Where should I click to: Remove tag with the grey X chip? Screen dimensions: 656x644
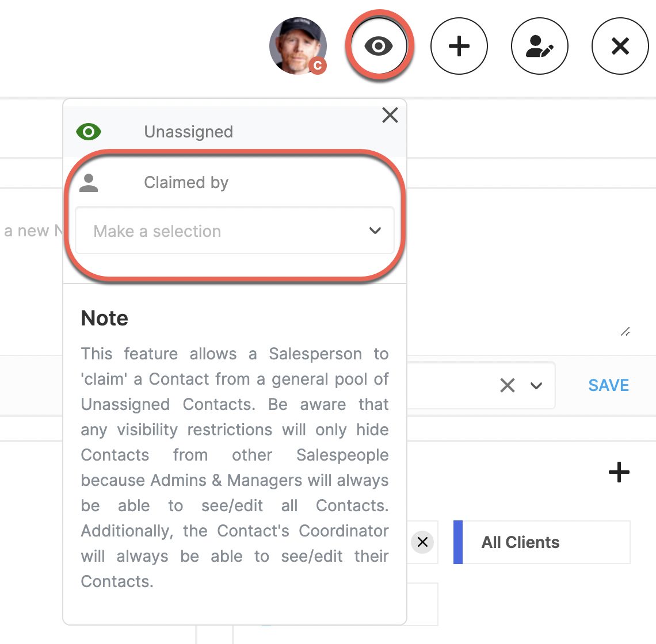[x=422, y=542]
